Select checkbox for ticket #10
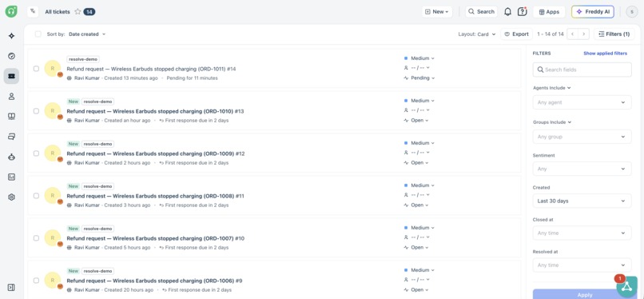Screen dimensions: 644x299 pos(36,237)
